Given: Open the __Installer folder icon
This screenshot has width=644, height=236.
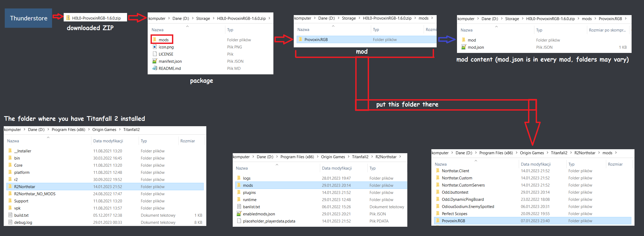Looking at the screenshot, I should pos(10,151).
